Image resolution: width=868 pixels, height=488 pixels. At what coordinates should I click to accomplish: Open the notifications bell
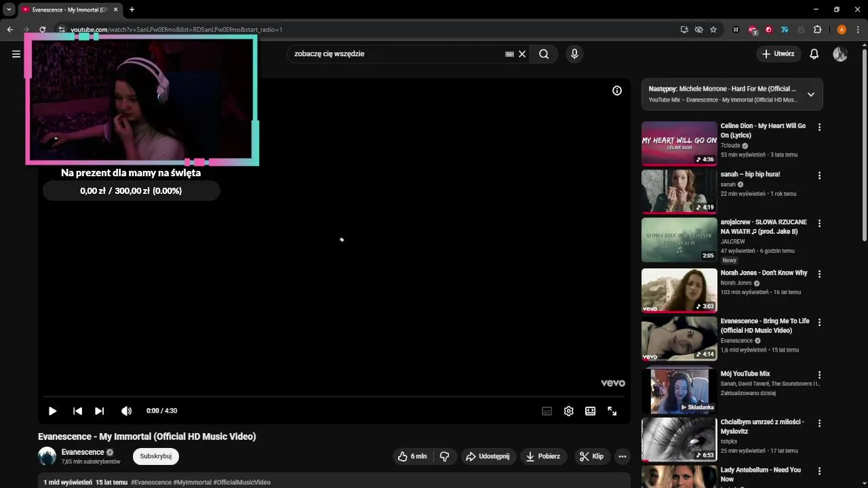click(x=814, y=54)
